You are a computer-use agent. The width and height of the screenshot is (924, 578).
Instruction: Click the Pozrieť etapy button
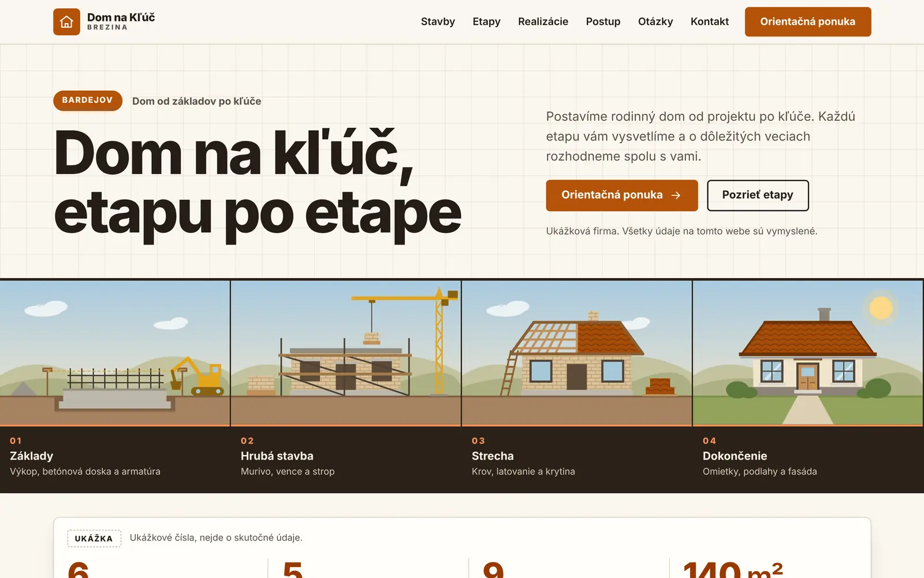758,195
